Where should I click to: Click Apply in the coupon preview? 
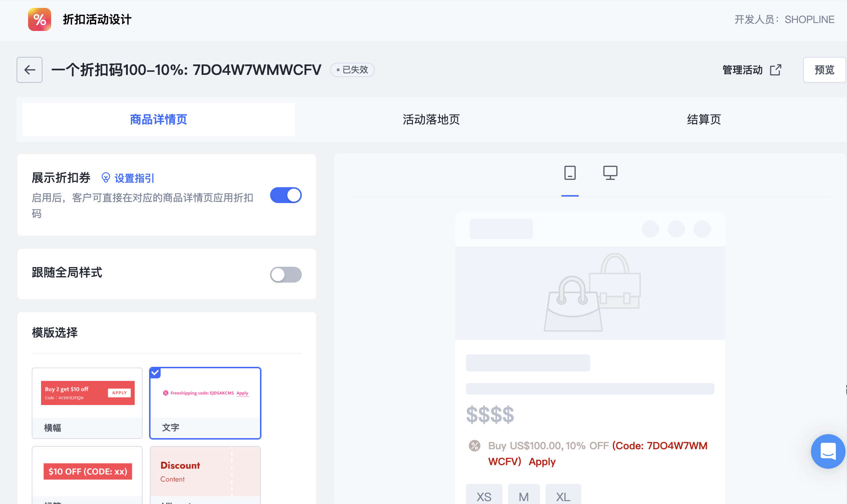pos(542,462)
